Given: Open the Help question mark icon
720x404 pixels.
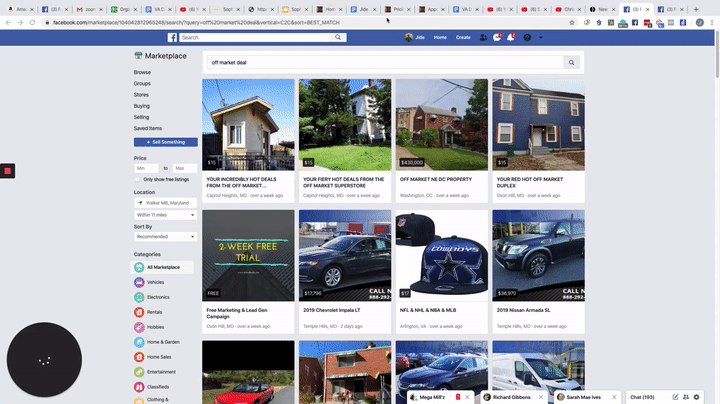Looking at the screenshot, I should tap(527, 37).
